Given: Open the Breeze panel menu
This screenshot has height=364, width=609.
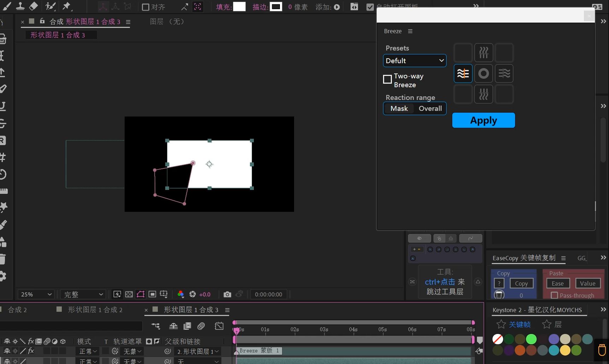Looking at the screenshot, I should [x=410, y=31].
